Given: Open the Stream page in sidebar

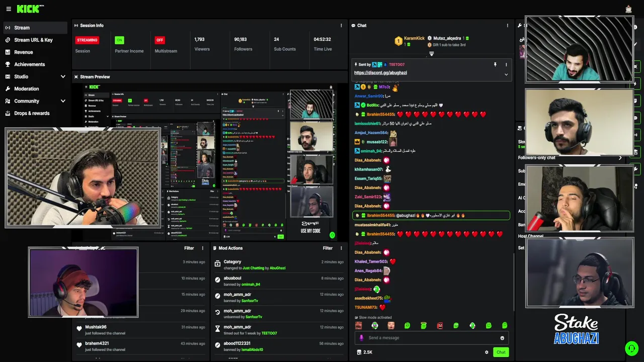Looking at the screenshot, I should tap(35, 28).
